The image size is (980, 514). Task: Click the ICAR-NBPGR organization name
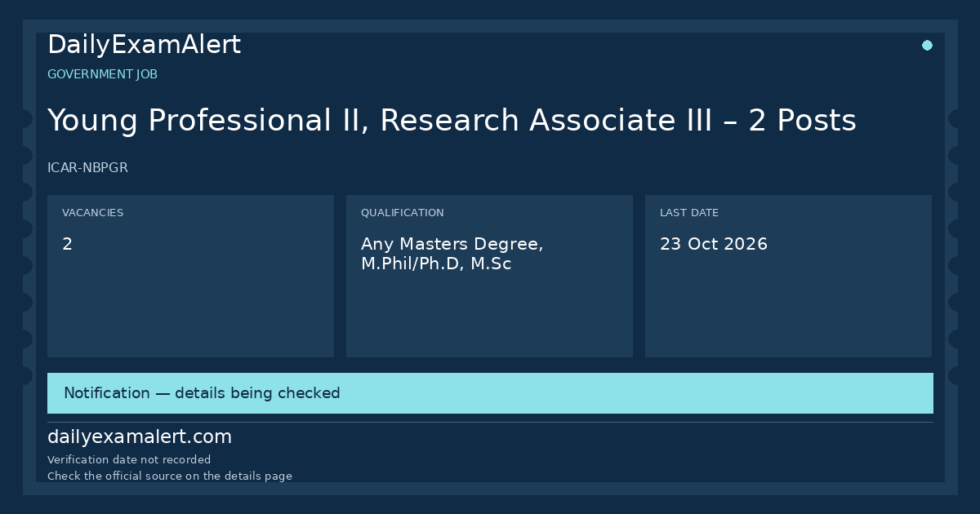[x=87, y=168]
